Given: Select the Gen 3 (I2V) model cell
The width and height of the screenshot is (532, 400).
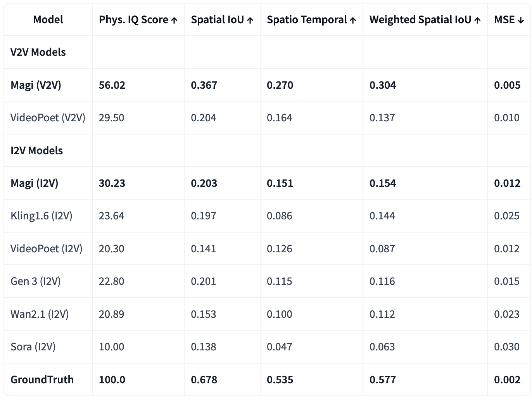Looking at the screenshot, I should [x=36, y=281].
